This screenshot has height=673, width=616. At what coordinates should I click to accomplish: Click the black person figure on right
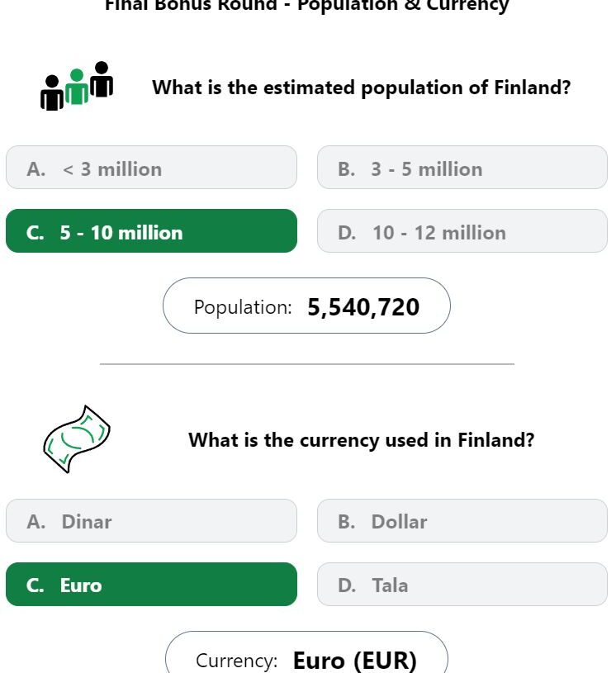coord(102,79)
